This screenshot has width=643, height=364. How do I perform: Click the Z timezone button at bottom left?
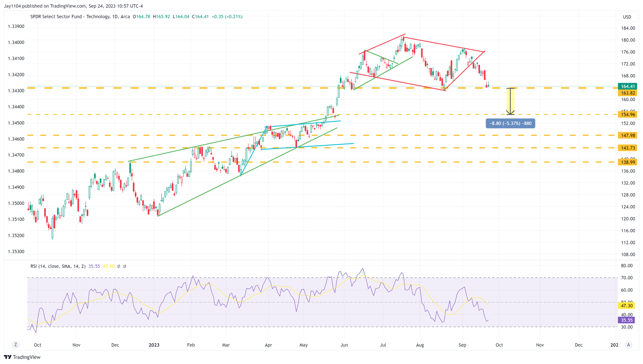[16, 345]
